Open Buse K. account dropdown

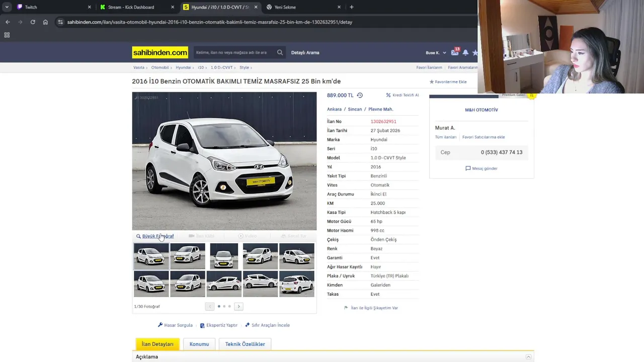click(x=436, y=53)
